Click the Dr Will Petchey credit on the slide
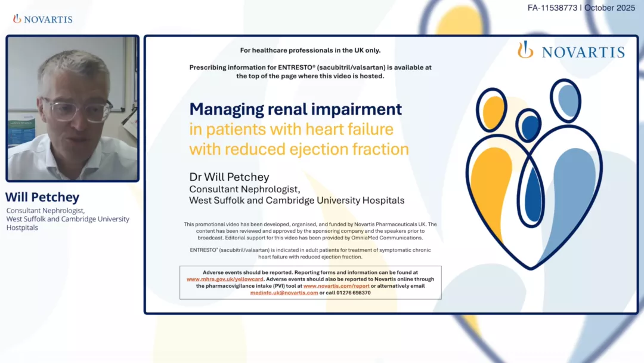 pos(228,177)
